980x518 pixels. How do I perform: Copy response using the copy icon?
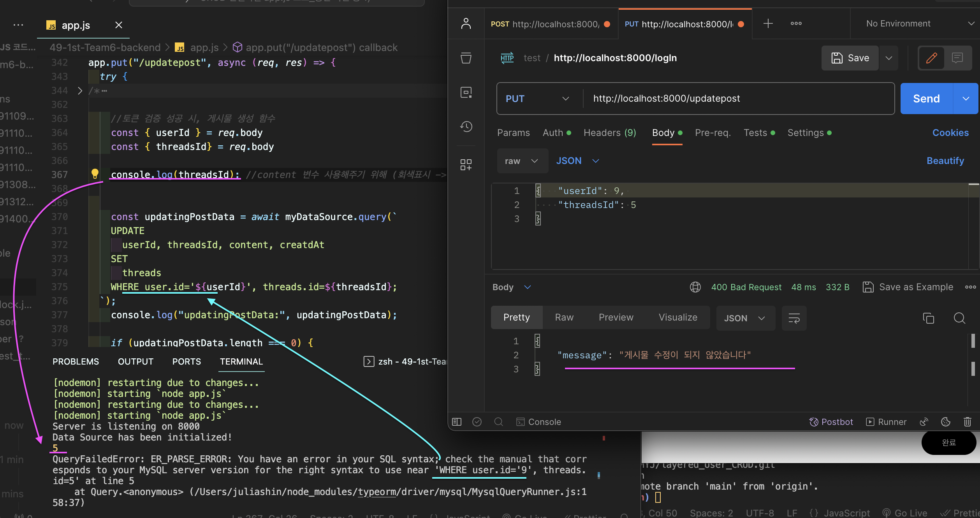tap(928, 318)
